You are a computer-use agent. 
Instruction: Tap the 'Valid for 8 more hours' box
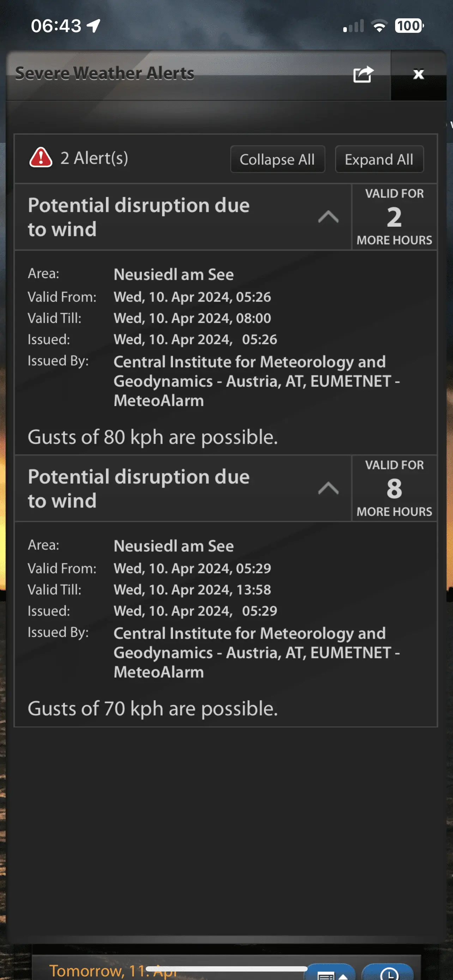[394, 489]
